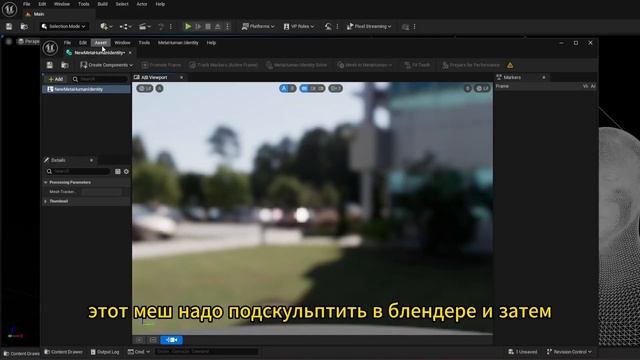Click the Promote Frame button
Image resolution: width=640 pixels, height=360 pixels.
pyautogui.click(x=162, y=65)
